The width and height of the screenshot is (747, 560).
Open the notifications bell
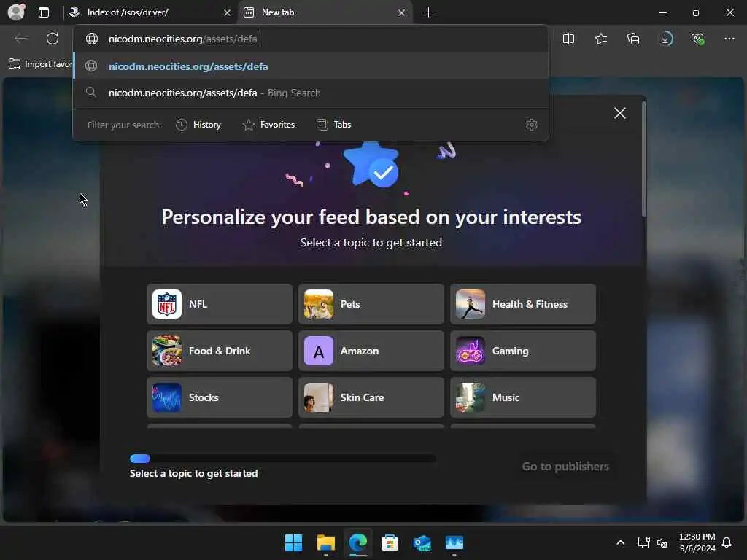point(727,542)
